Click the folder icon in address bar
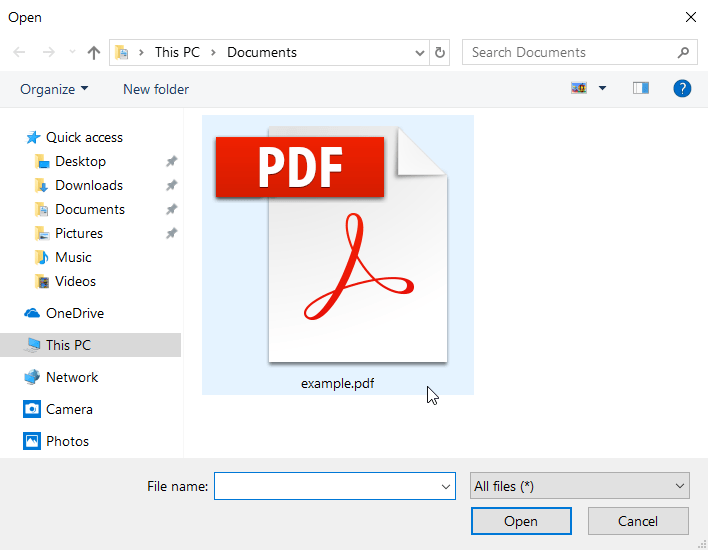Image resolution: width=708 pixels, height=550 pixels. click(121, 52)
